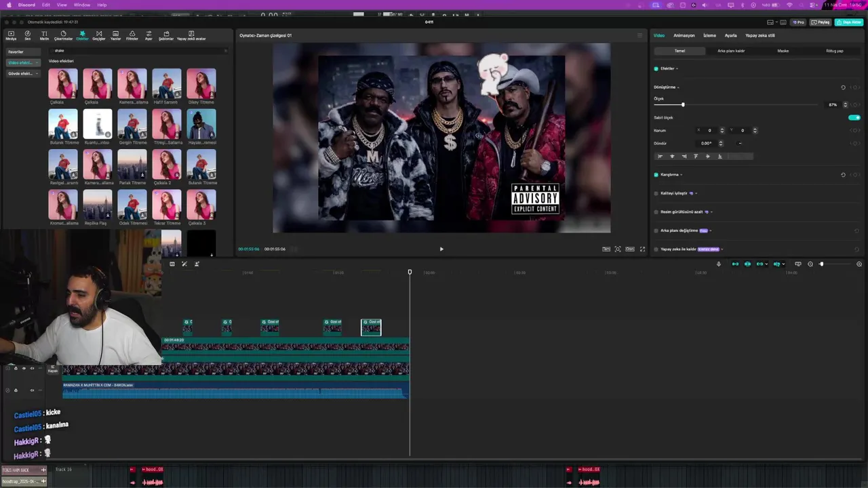Click the Pro button in title bar
The image size is (868, 488).
click(x=799, y=22)
